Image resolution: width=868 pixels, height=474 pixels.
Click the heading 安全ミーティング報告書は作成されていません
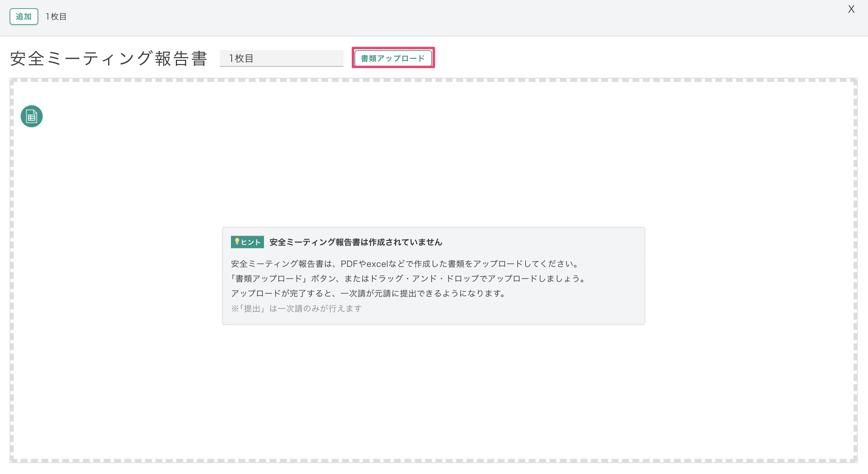click(355, 242)
